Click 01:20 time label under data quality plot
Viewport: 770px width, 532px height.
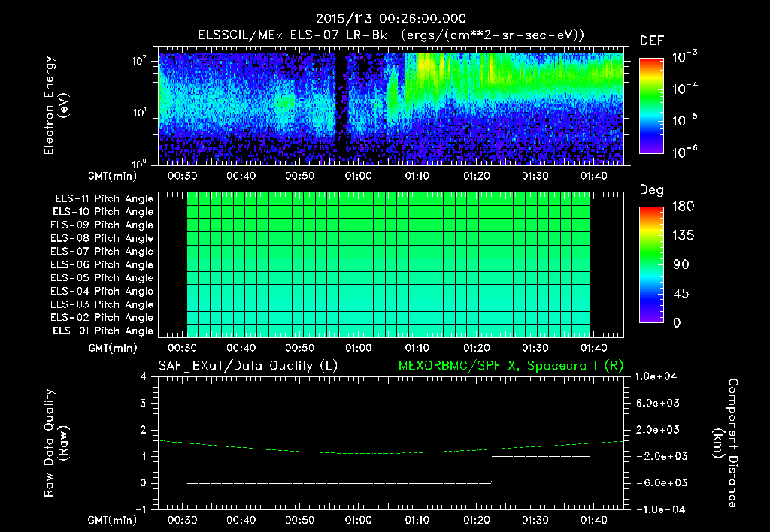476,520
